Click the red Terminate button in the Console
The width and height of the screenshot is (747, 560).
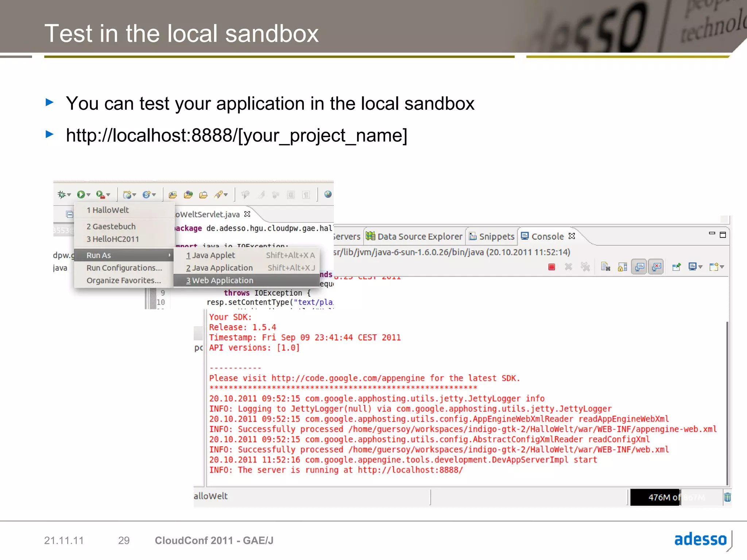coord(551,267)
